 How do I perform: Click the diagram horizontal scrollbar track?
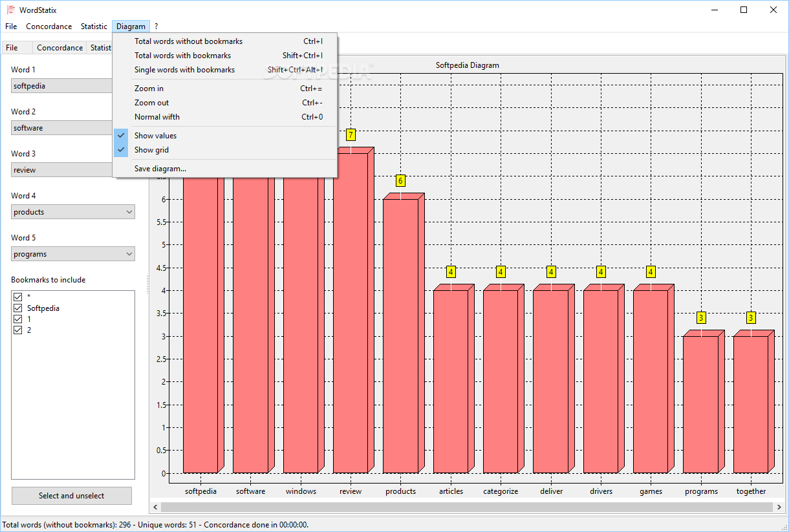467,507
